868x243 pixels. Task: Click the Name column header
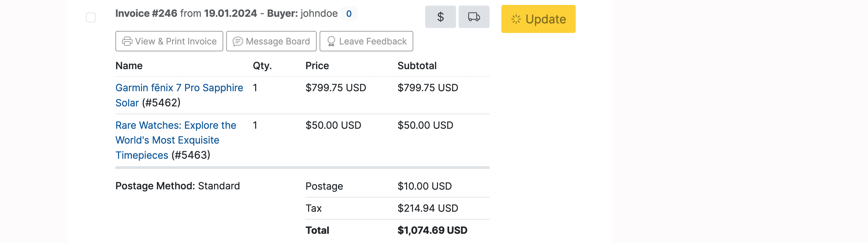(x=129, y=66)
